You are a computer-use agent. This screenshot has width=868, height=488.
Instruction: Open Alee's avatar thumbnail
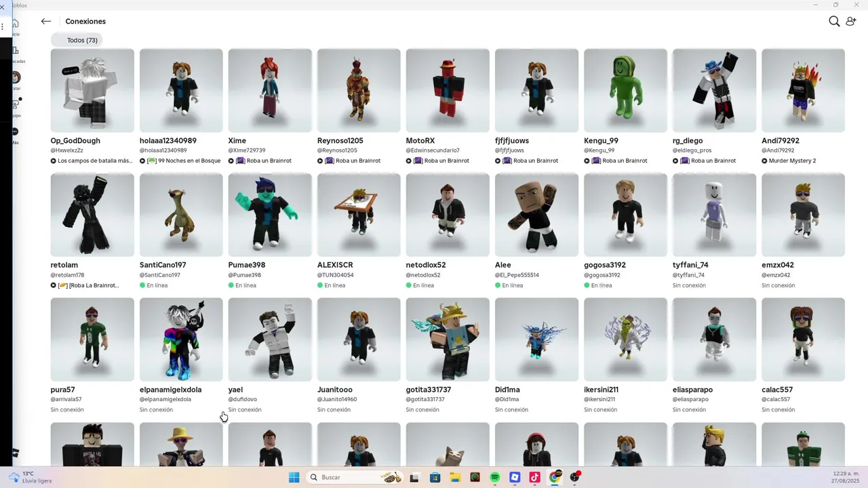(536, 215)
